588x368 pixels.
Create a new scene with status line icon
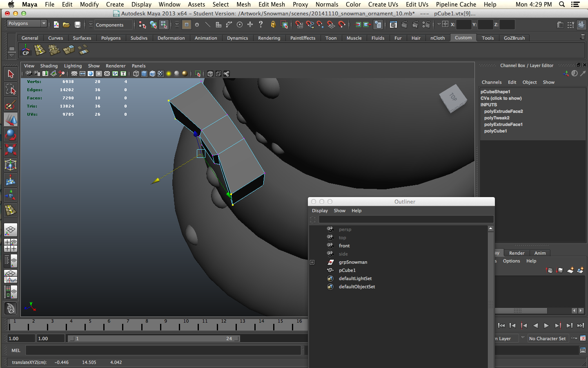point(56,25)
